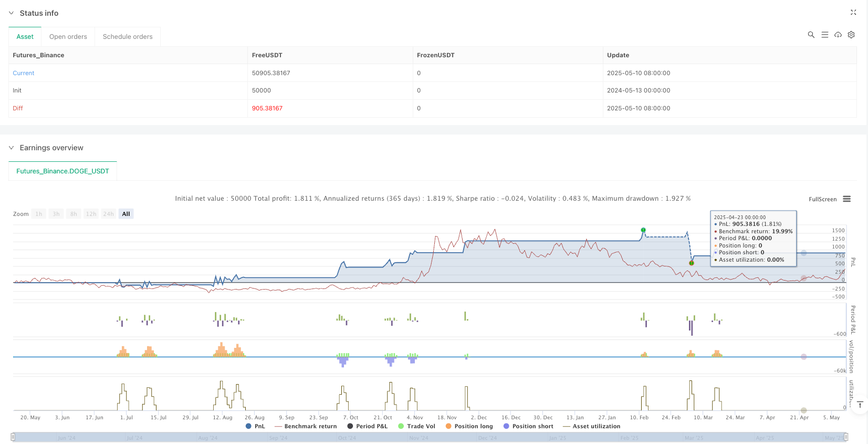Select the All zoom range button

coord(126,214)
